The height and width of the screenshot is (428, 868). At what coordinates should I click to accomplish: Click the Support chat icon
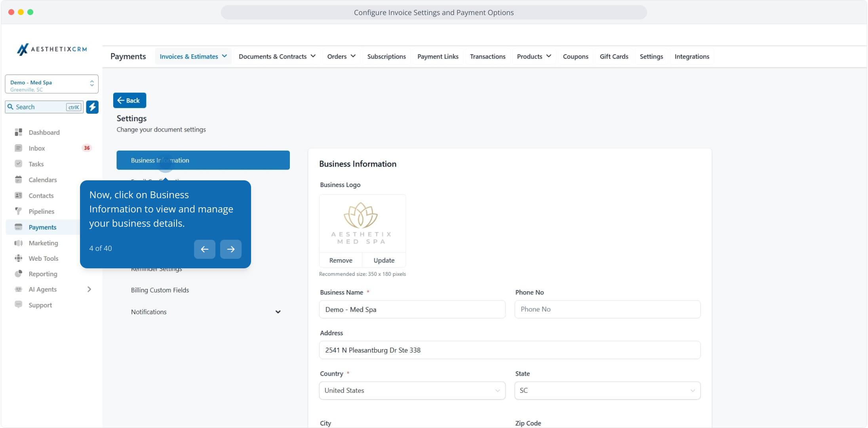(18, 305)
